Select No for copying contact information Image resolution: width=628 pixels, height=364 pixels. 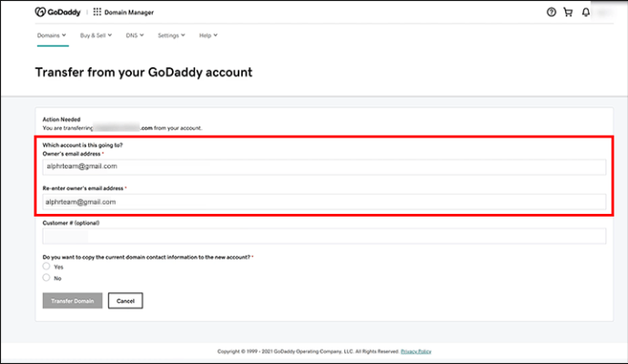[46, 278]
